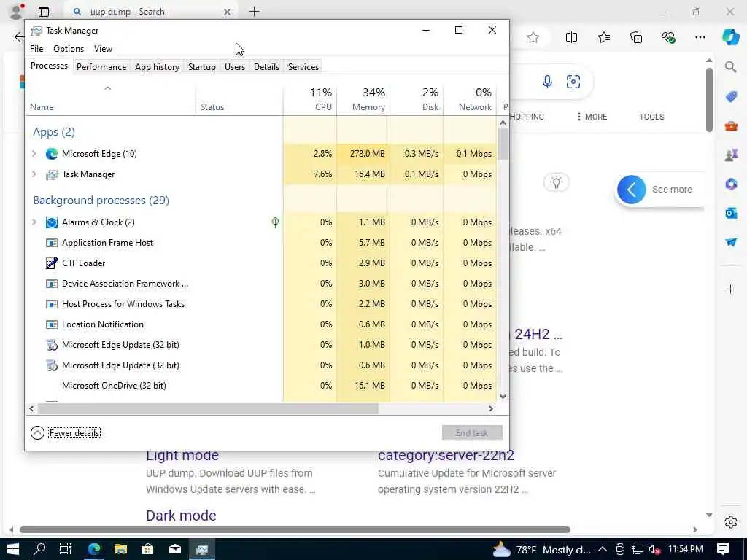Show hidden system tray icons chevron
The height and width of the screenshot is (560, 747).
[602, 550]
